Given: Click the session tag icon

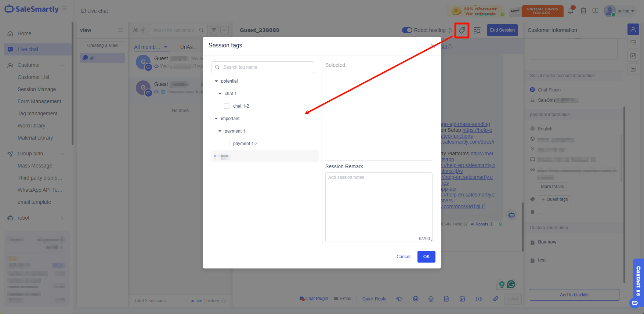Looking at the screenshot, I should pos(462,30).
